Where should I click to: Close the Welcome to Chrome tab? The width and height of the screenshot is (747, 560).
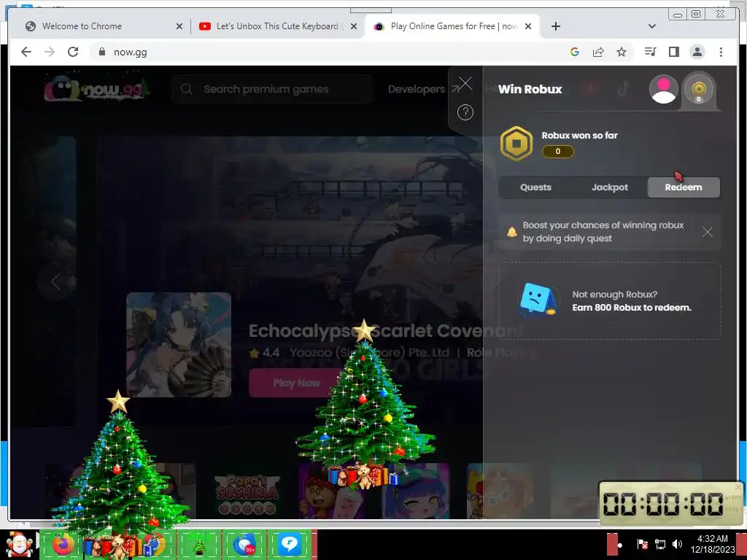tap(179, 27)
